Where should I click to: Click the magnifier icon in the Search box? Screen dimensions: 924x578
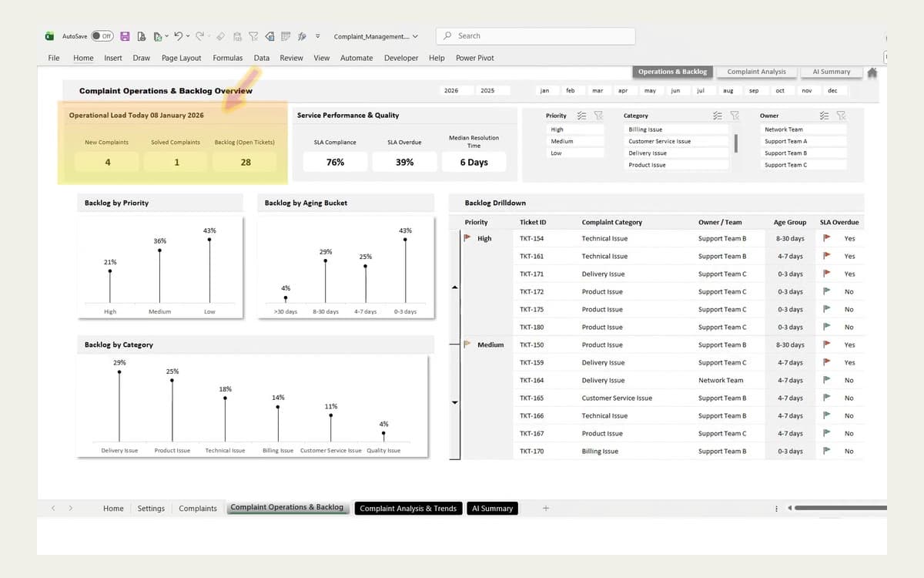(x=448, y=35)
